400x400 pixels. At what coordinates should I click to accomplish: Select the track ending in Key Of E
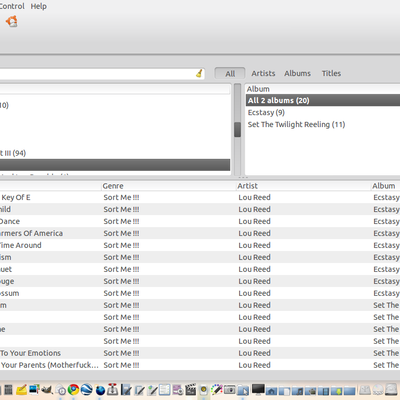(15, 198)
